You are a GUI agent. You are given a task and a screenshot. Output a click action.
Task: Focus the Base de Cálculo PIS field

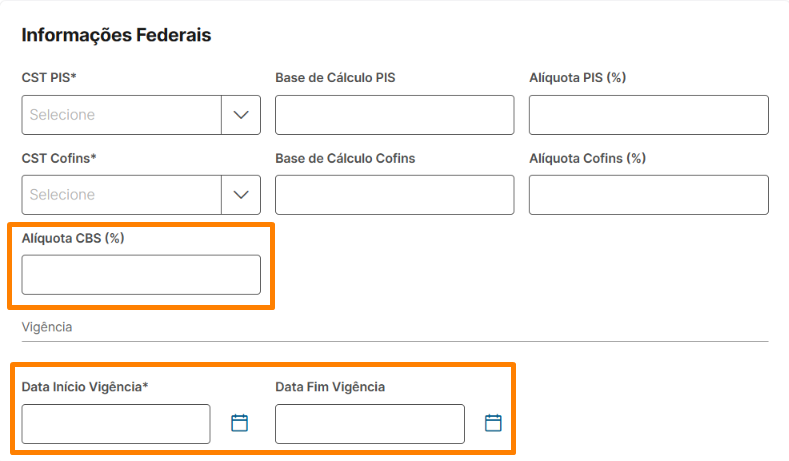click(394, 115)
